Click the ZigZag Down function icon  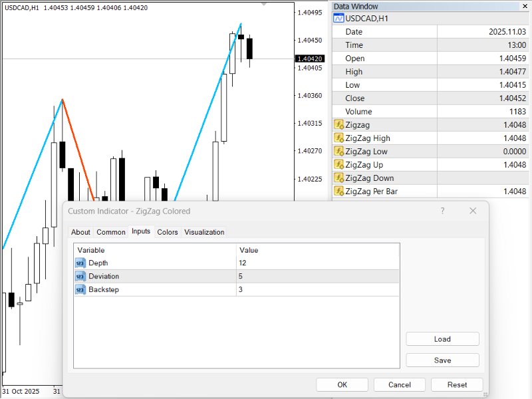click(340, 178)
